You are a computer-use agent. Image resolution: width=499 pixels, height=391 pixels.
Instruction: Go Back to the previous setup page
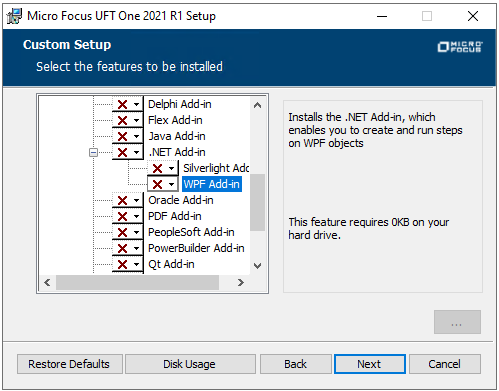[x=295, y=364]
